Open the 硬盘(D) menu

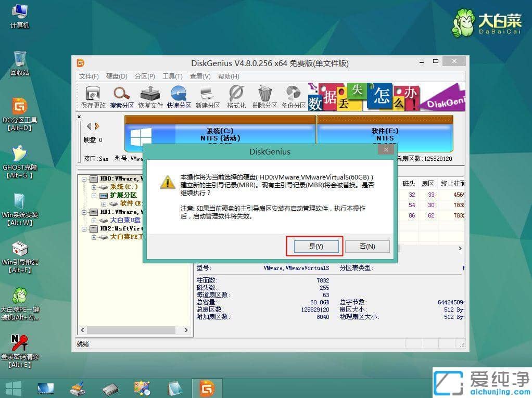coord(116,76)
